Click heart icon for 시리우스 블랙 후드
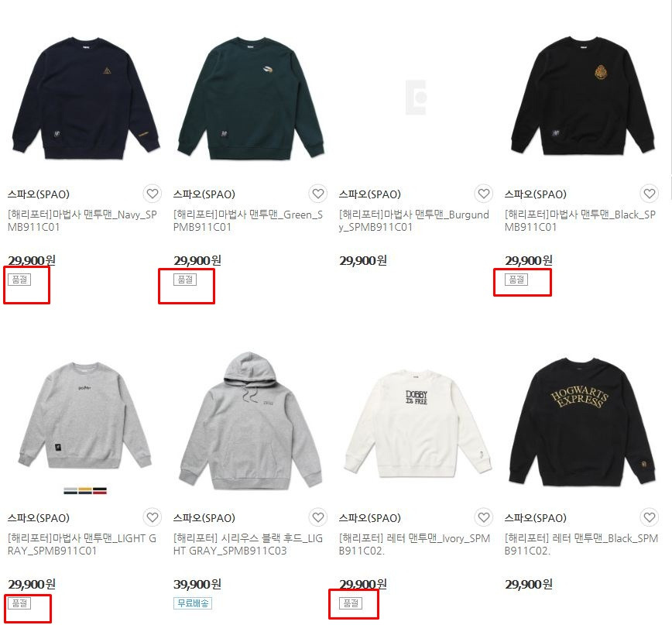 click(x=318, y=518)
